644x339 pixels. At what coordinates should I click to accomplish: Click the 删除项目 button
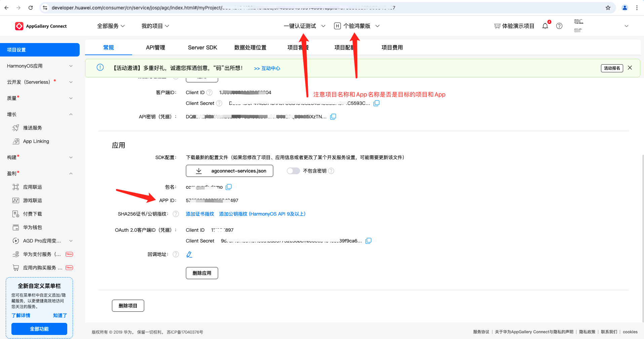tap(128, 306)
